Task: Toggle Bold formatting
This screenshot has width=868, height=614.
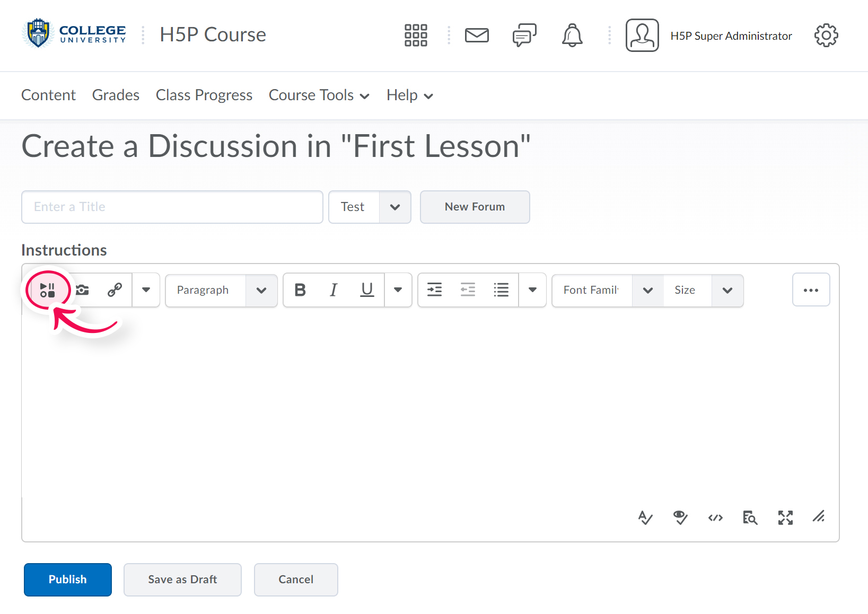Action: point(300,290)
